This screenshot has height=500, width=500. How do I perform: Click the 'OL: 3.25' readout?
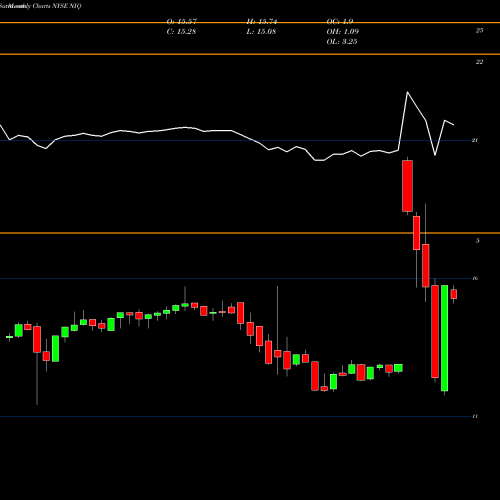click(x=342, y=42)
